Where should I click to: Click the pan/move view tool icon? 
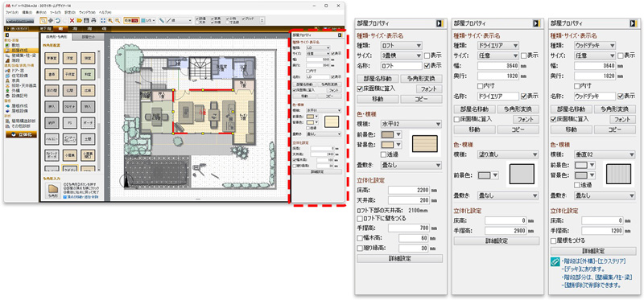[51, 21]
